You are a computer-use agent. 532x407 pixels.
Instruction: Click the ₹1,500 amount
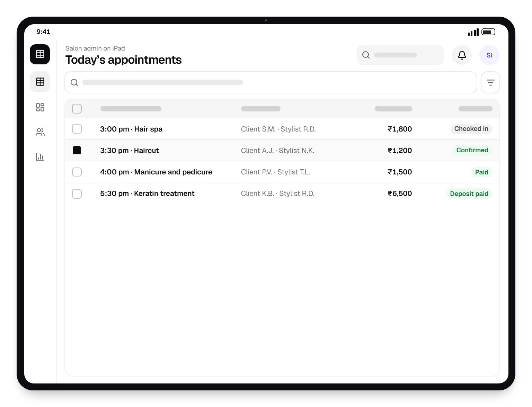click(400, 172)
